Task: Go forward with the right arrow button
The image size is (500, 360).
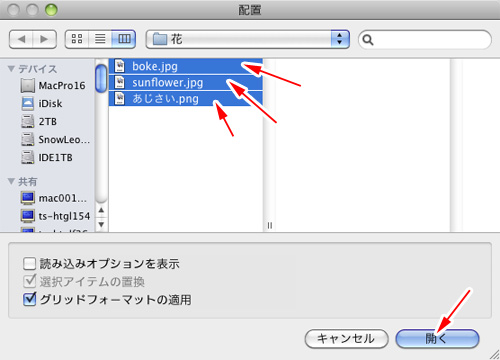Action: click(44, 39)
